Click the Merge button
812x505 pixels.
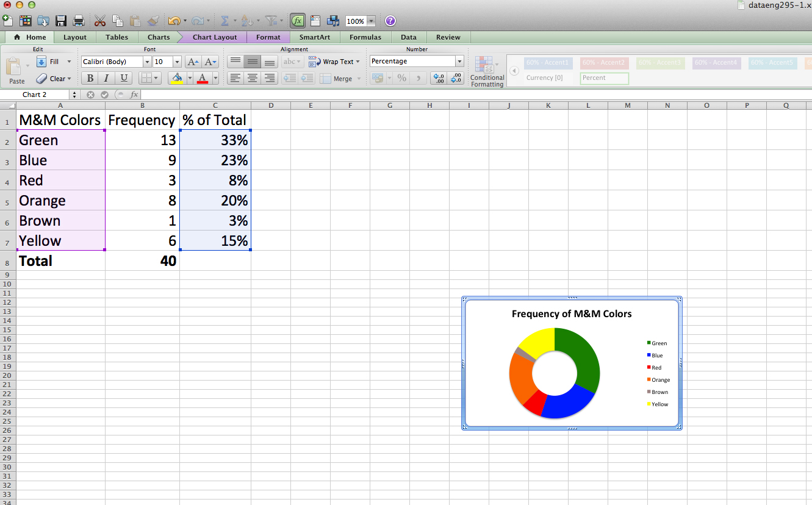tap(336, 79)
